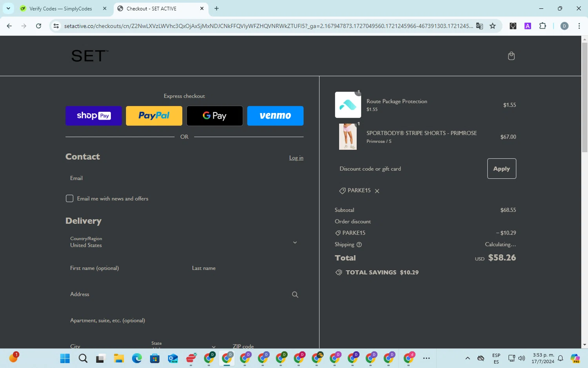Translate this page icon

click(479, 26)
